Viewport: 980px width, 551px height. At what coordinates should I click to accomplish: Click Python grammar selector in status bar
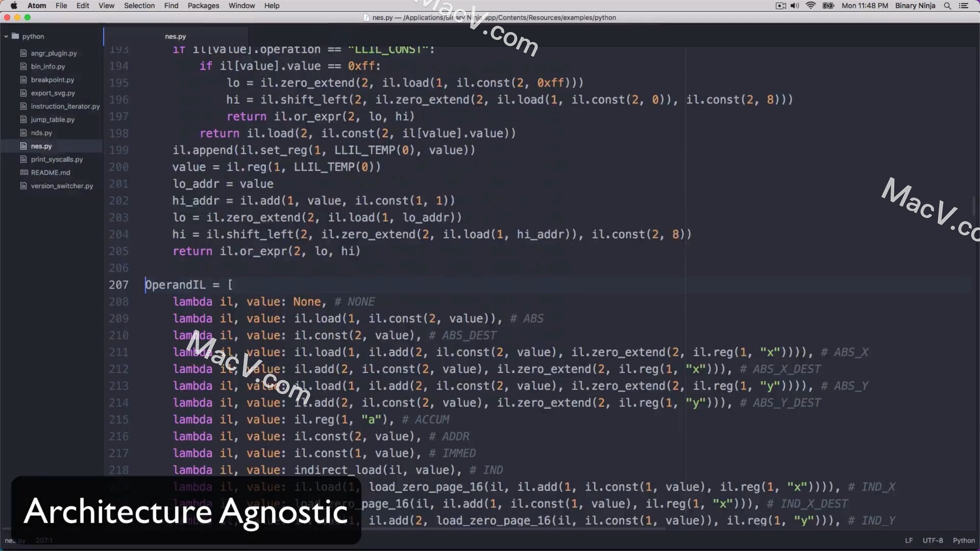964,540
